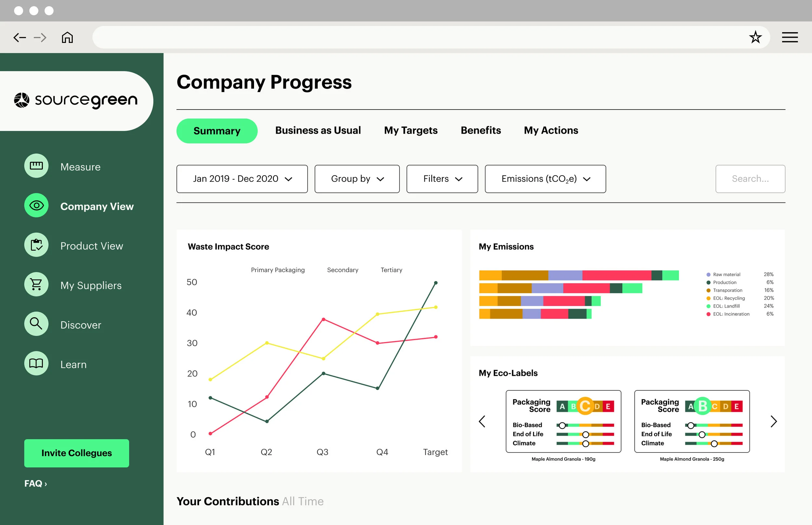This screenshot has width=812, height=525.
Task: Expand the Jan 2019 - Dec 2020 dropdown
Action: [242, 179]
